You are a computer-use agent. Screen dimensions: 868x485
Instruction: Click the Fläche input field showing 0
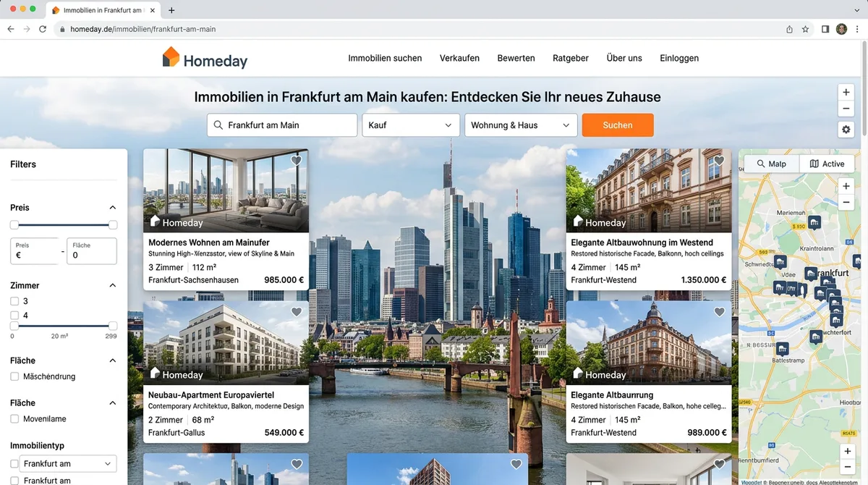[92, 251]
